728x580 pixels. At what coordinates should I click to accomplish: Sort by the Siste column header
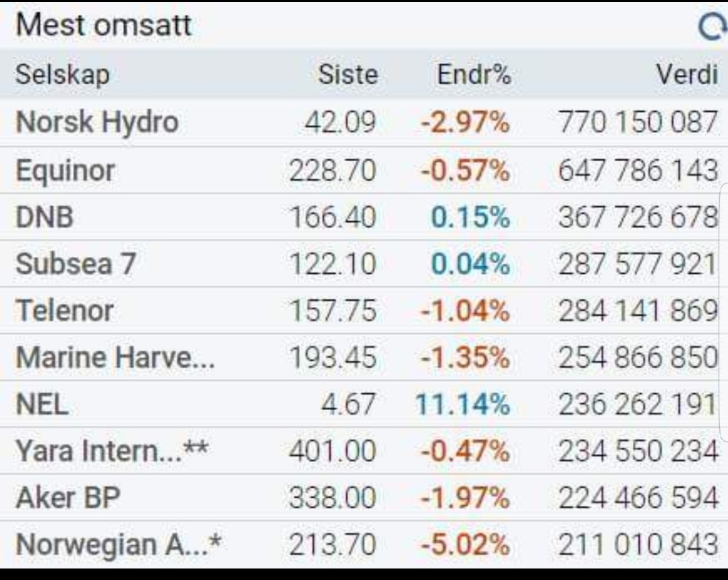click(x=347, y=74)
